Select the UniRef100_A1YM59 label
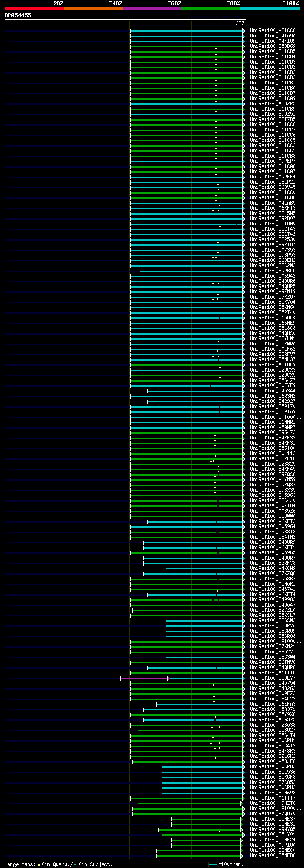The width and height of the screenshot is (304, 868). point(273,480)
